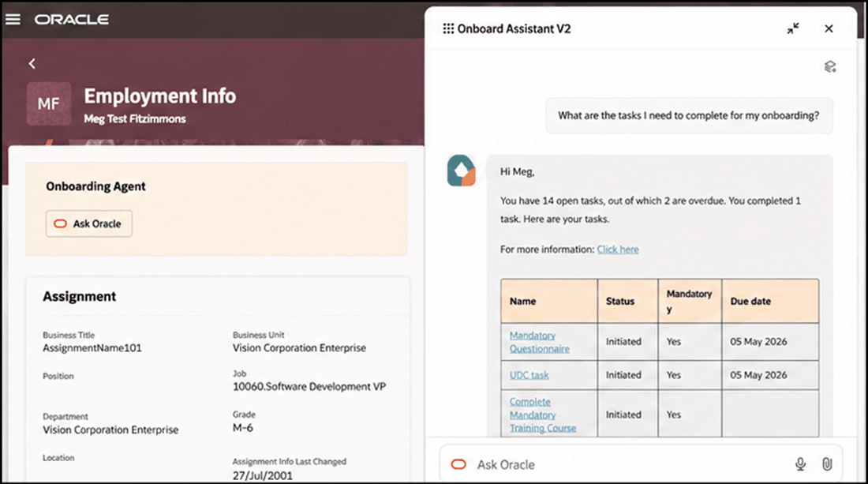
Task: Go back using the left chevron arrow
Action: point(32,64)
